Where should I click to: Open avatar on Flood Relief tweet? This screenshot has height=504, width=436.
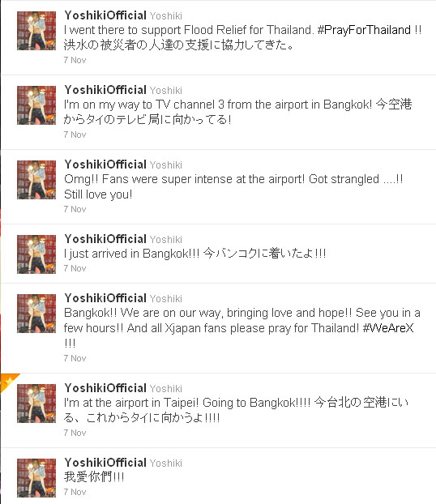[36, 31]
